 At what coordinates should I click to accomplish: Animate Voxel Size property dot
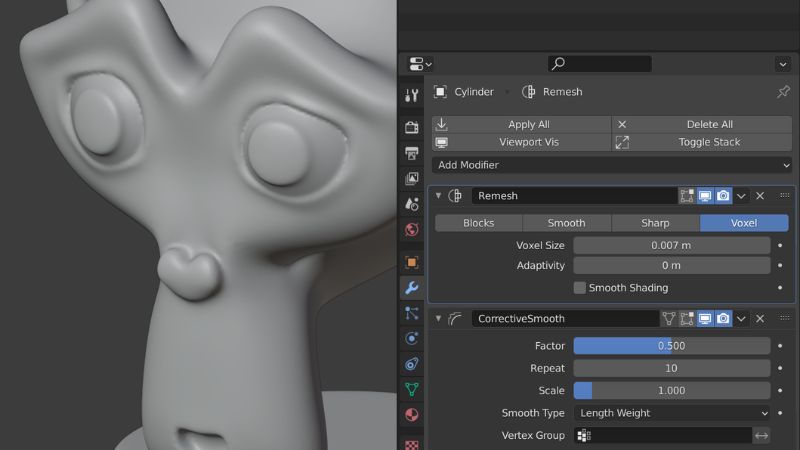(780, 245)
